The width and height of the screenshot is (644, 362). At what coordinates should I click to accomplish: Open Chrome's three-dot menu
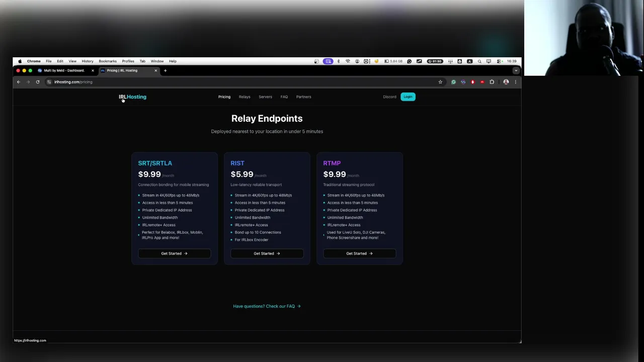click(x=516, y=82)
